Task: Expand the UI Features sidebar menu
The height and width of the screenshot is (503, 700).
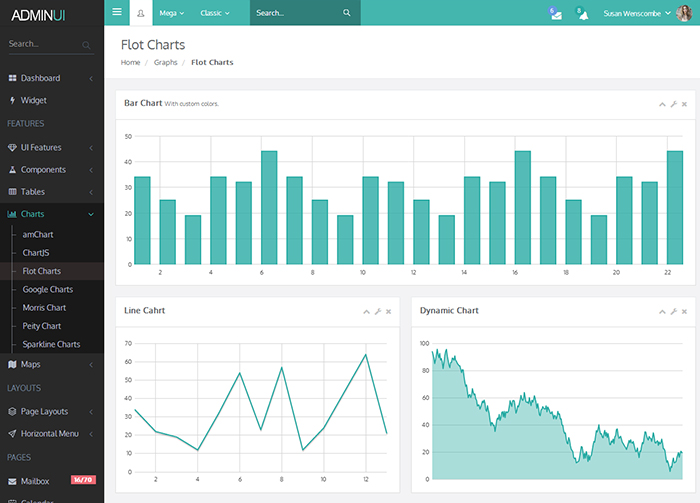Action: pyautogui.click(x=50, y=147)
